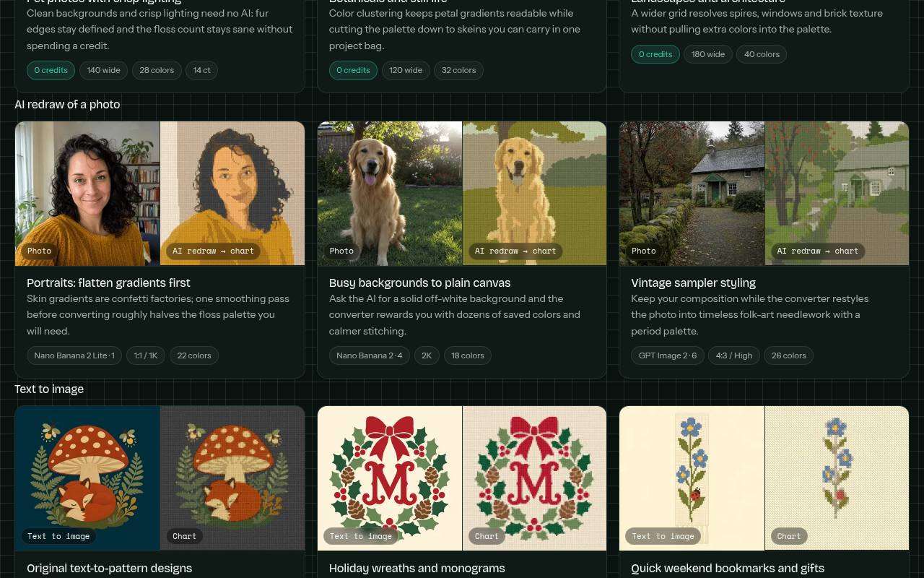Click the "22 colors" chip
Screen dimensions: 924x578
click(x=194, y=355)
